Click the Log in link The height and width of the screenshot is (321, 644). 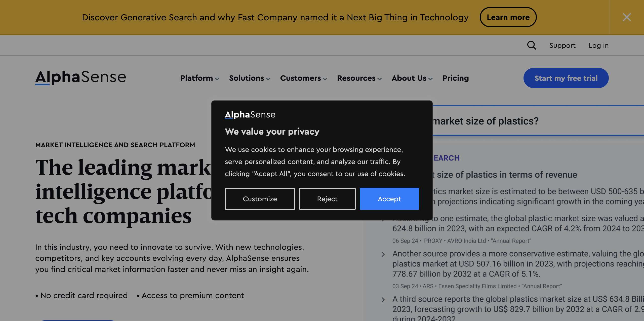[599, 45]
